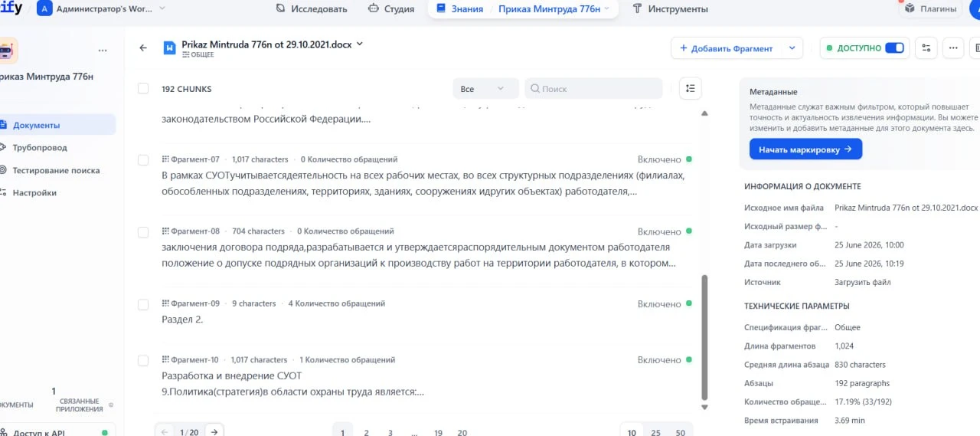Go to next page with right arrow
Viewport: 980px width, 436px height.
tap(214, 432)
